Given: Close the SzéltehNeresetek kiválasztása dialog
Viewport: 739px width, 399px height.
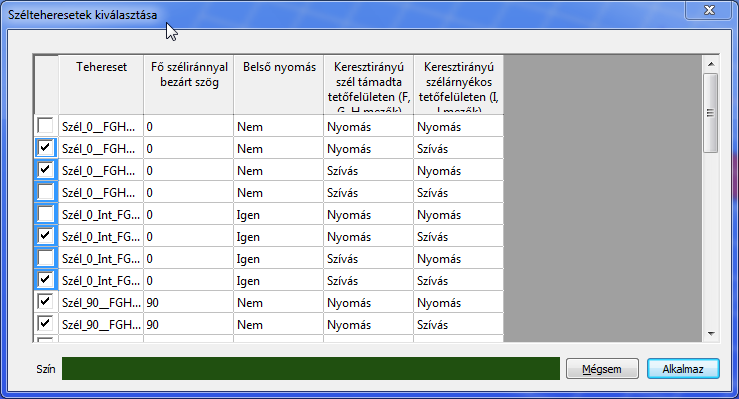Looking at the screenshot, I should click(709, 10).
